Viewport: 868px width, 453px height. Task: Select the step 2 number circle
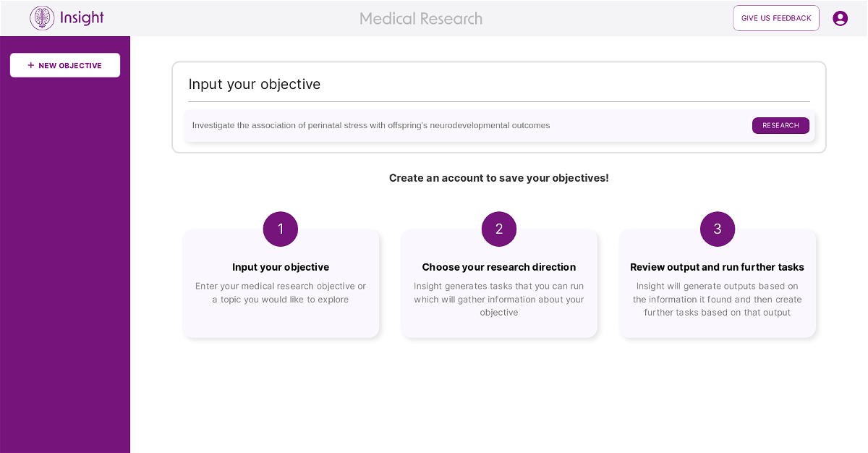coord(499,229)
